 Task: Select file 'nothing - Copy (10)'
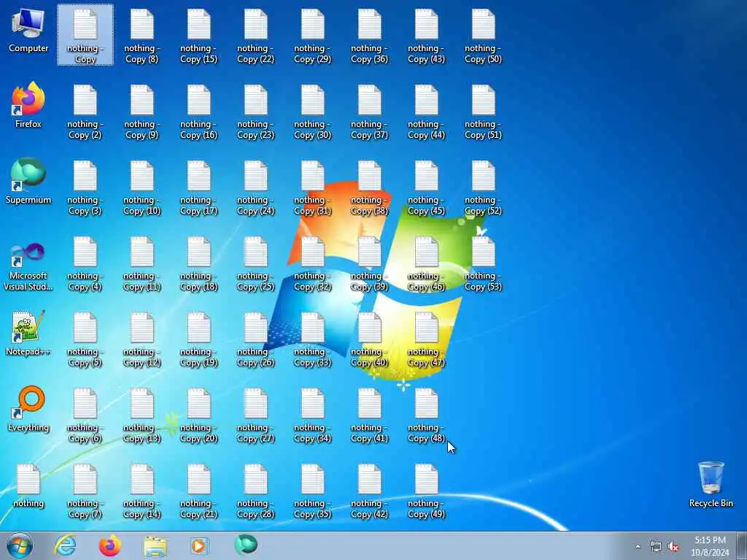(x=142, y=188)
